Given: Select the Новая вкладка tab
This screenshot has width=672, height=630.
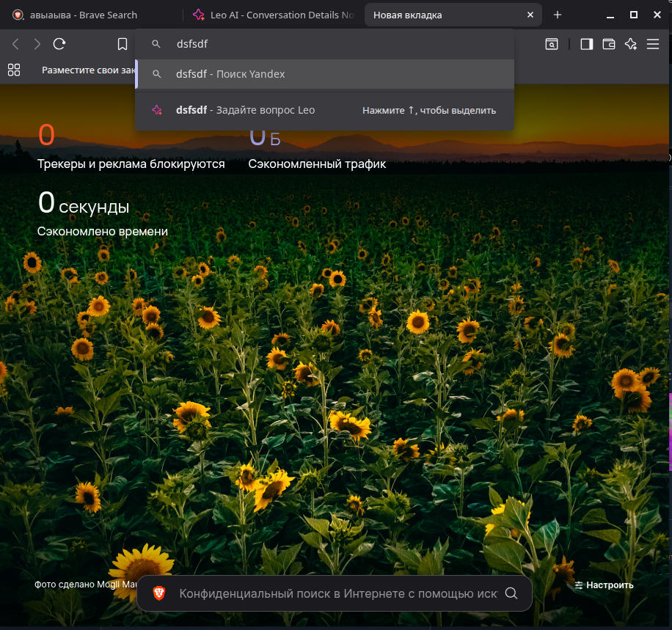Looking at the screenshot, I should 453,15.
